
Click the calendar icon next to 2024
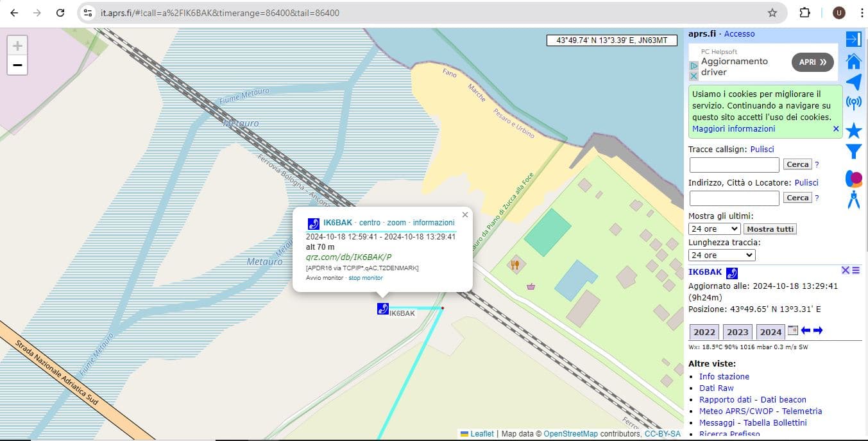793,331
